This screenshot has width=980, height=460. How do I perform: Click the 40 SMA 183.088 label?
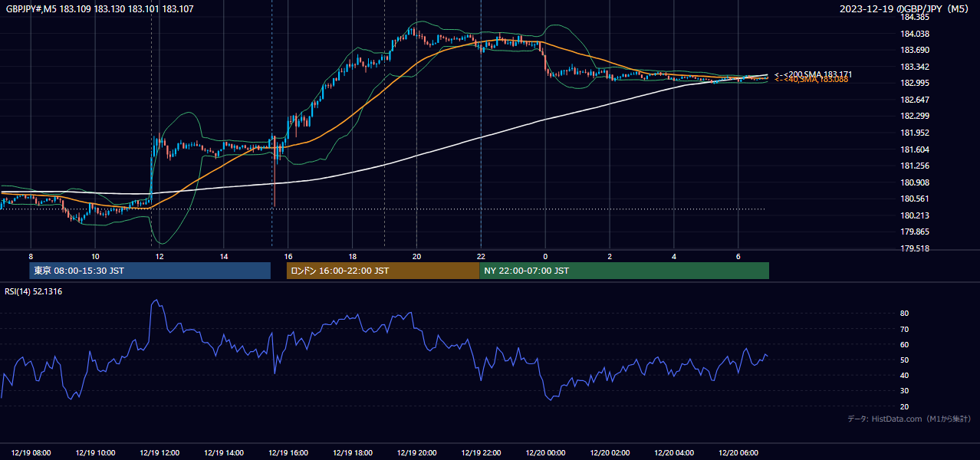tap(811, 80)
